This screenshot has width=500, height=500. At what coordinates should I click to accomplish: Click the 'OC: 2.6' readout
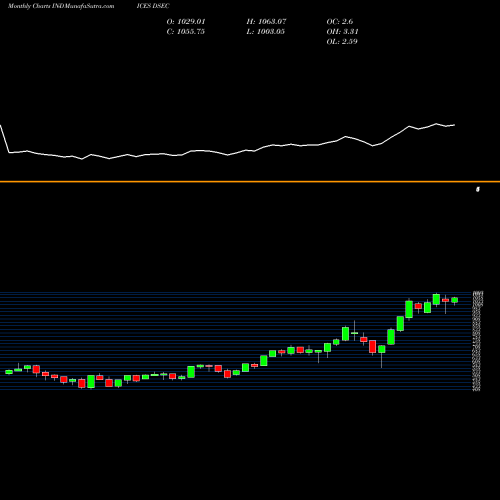point(340,22)
